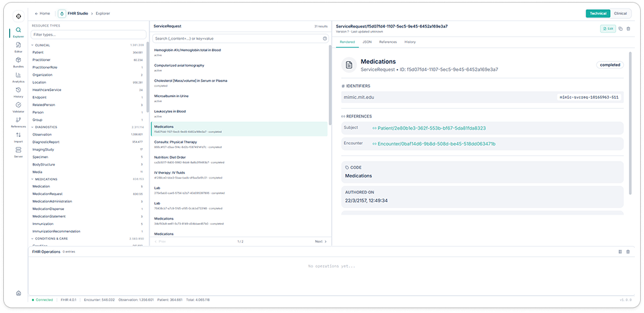Click the detail pane scrollbar
Image resolution: width=644 pixels, height=313 pixels.
coord(630,123)
